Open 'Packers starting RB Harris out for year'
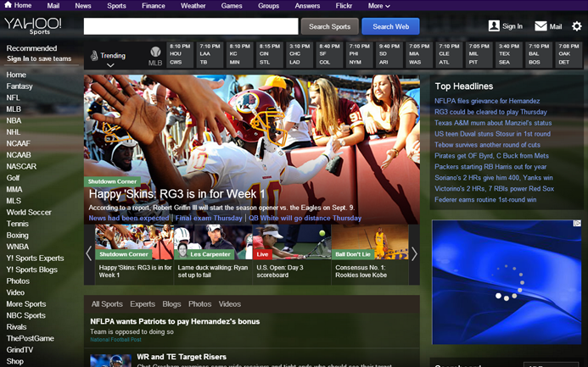Viewport: 588px width, 367px height. (490, 167)
